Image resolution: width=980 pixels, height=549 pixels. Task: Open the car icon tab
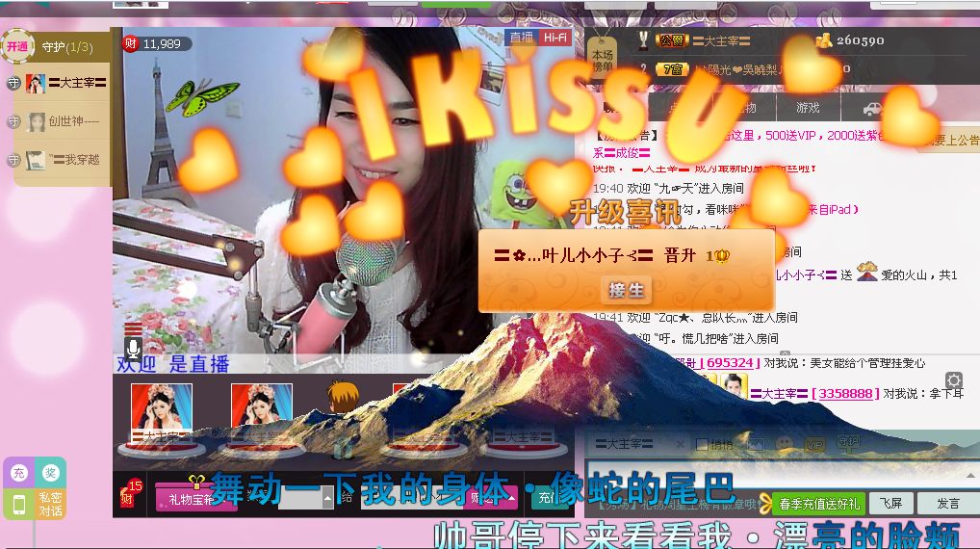coord(873,109)
